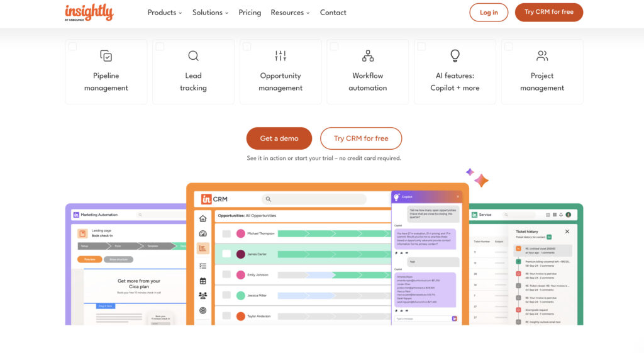Click the gray Show structure button
The image size is (644, 353).
(118, 259)
